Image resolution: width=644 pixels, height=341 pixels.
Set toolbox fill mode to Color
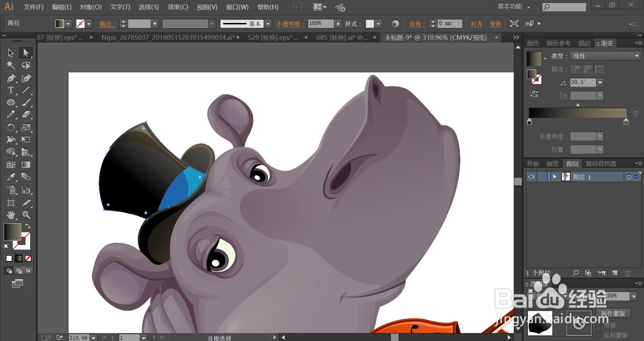pos(9,258)
